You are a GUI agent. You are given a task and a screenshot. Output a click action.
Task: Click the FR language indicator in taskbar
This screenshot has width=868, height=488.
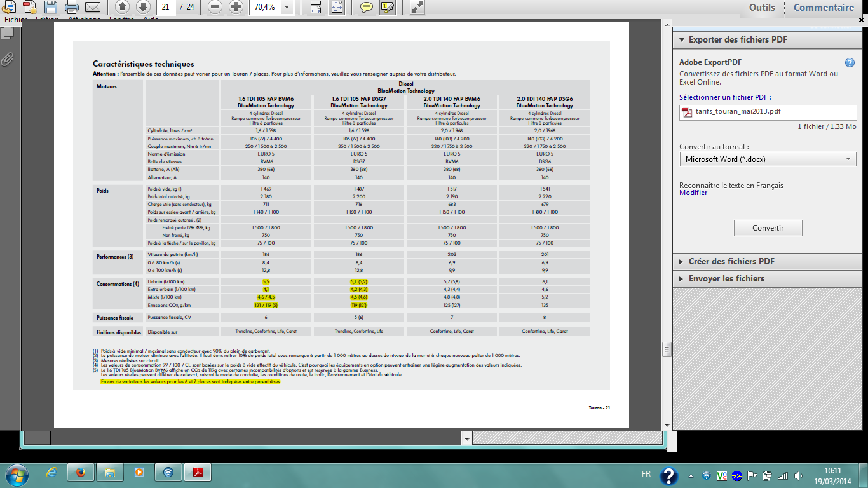[x=646, y=475]
